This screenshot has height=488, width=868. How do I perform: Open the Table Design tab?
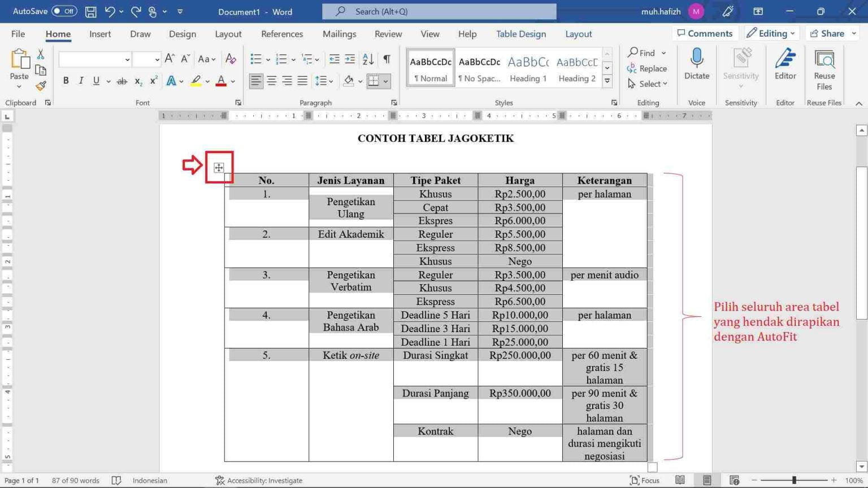[521, 34]
